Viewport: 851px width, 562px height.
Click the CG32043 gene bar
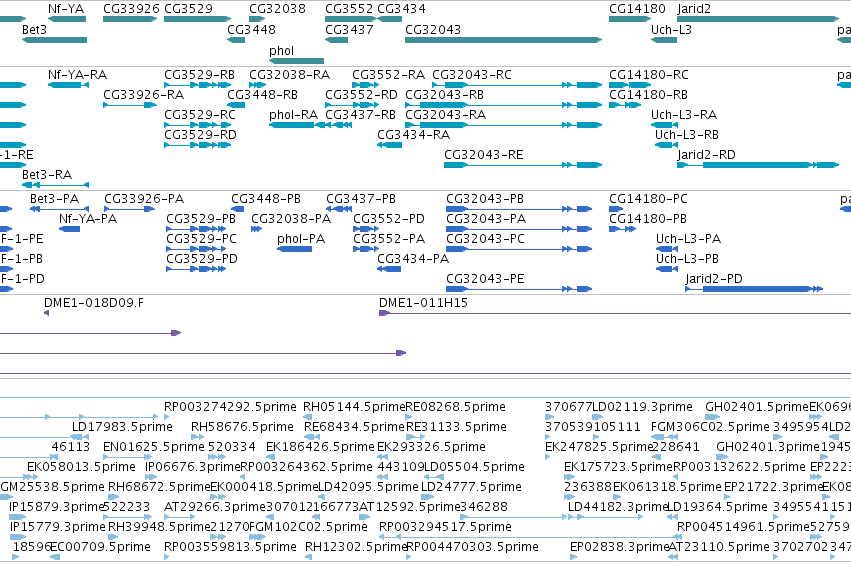click(503, 40)
